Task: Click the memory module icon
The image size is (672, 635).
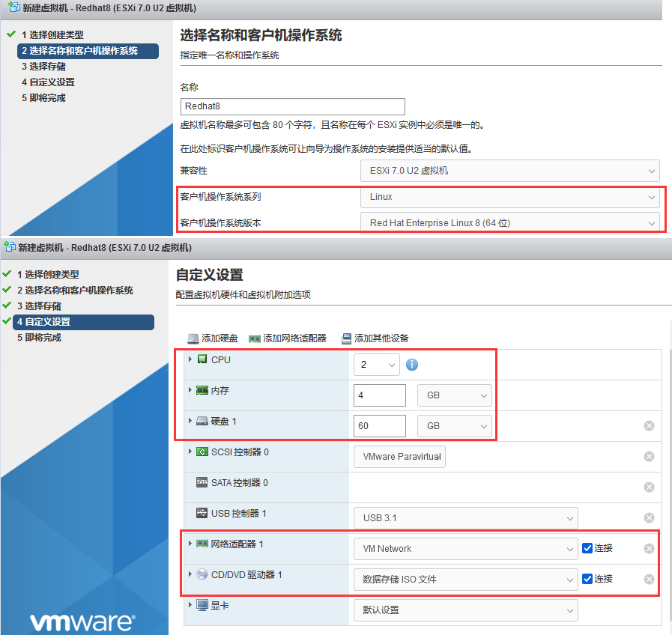Action: click(x=202, y=390)
